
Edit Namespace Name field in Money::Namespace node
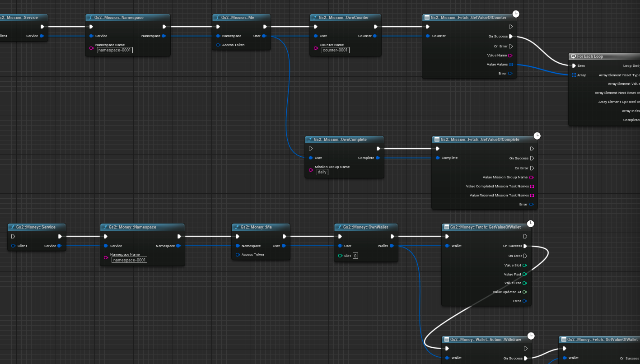[129, 260]
